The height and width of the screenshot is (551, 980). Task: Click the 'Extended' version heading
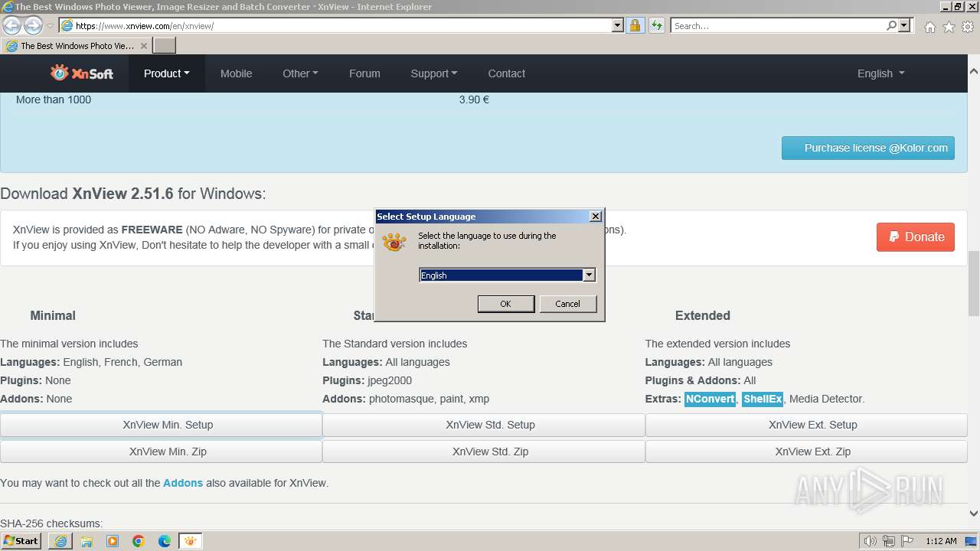click(x=702, y=315)
